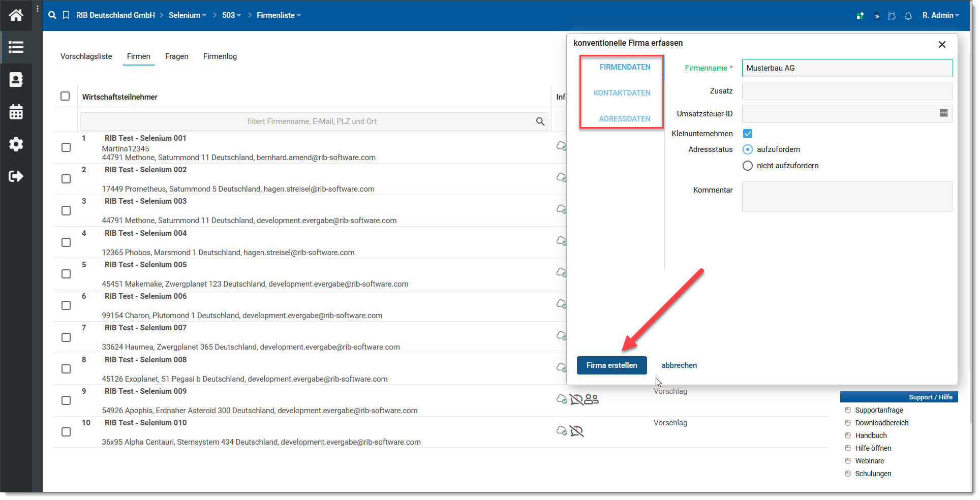Screen dimensions: 980x500
Task: Click the cloud status icon for Selenium 001
Action: point(561,146)
